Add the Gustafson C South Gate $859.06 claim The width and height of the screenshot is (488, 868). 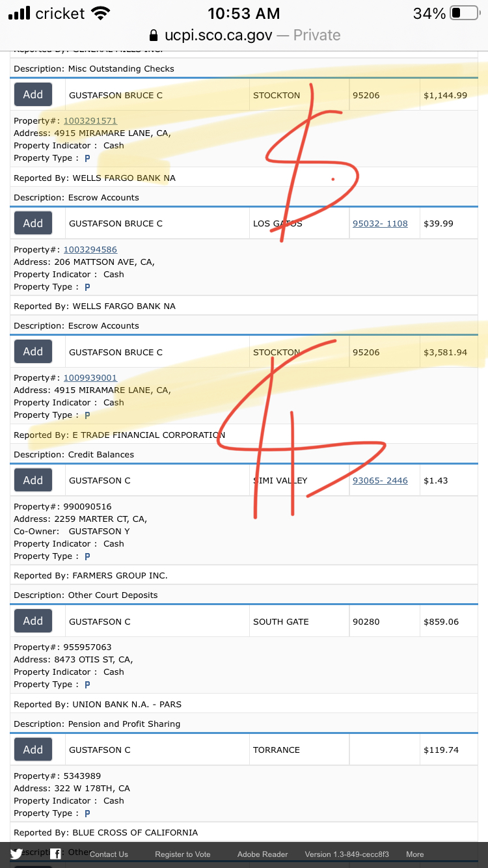(33, 621)
